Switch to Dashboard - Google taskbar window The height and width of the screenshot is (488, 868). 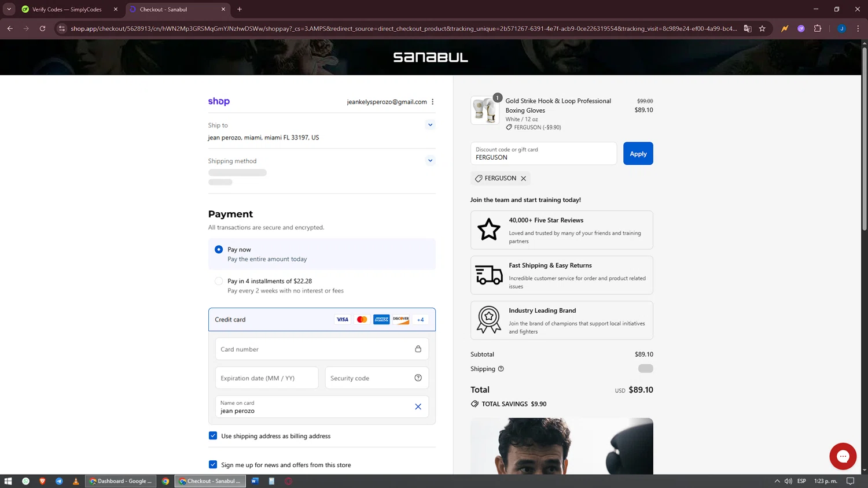[x=121, y=481]
